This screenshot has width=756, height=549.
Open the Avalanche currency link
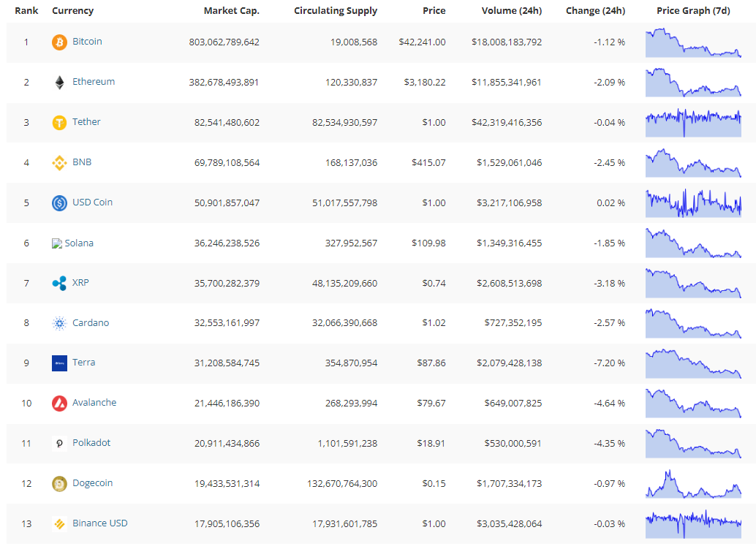point(94,402)
